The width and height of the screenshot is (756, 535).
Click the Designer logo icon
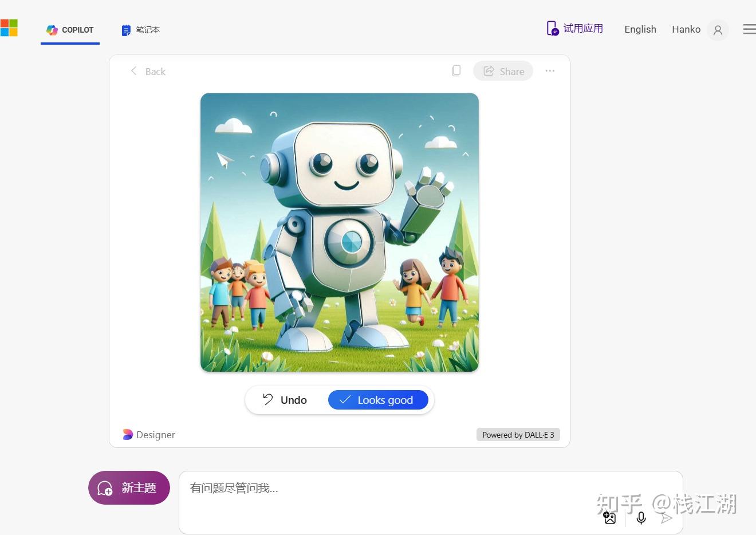coord(128,435)
